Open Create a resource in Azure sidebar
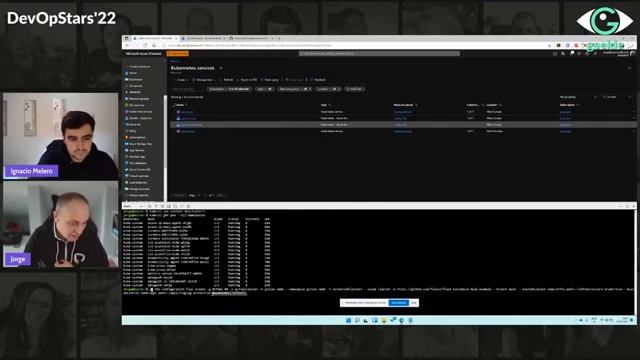Screen dimensions: 640x360 (x=138, y=67)
